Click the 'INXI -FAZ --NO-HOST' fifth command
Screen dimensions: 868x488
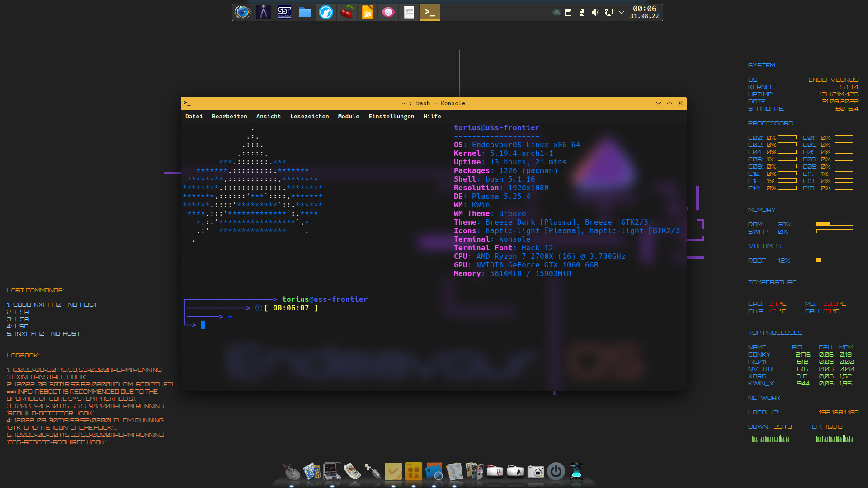[x=47, y=334]
